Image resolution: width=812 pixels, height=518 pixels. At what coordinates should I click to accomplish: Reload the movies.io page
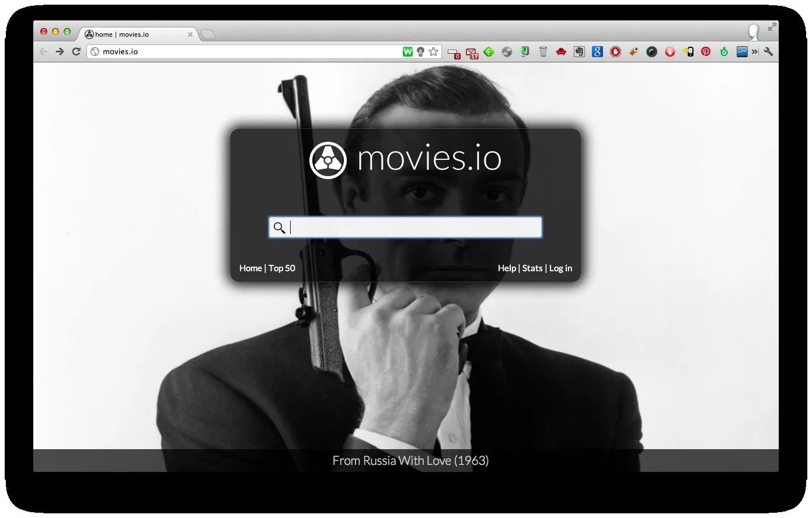pyautogui.click(x=76, y=51)
